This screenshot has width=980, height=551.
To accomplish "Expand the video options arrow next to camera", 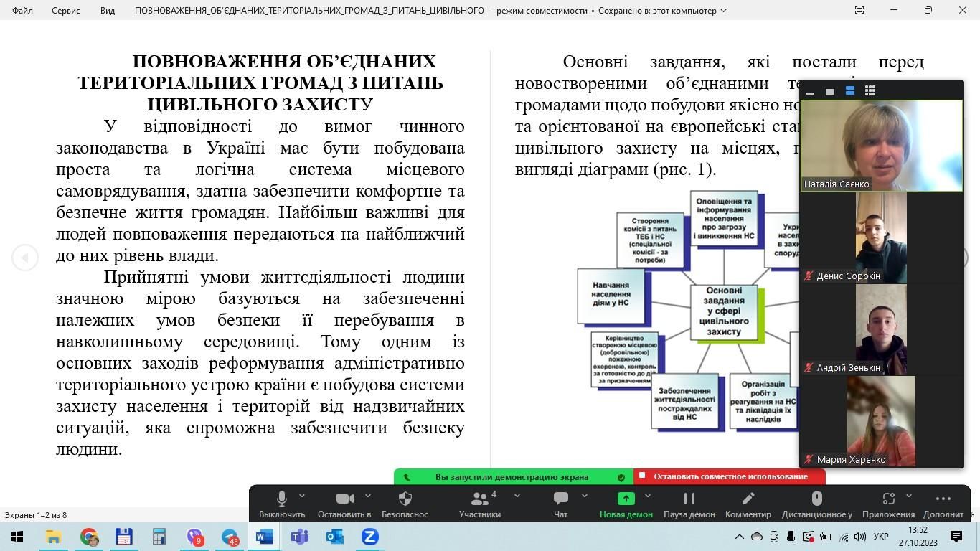I will tap(368, 495).
